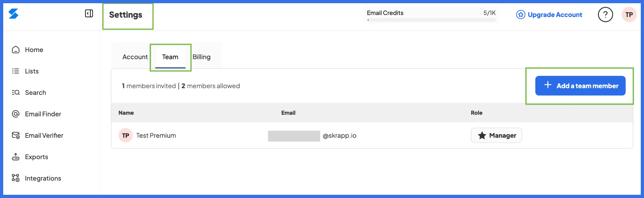This screenshot has width=644, height=198.
Task: Open the Email Finder tool
Action: click(36, 114)
